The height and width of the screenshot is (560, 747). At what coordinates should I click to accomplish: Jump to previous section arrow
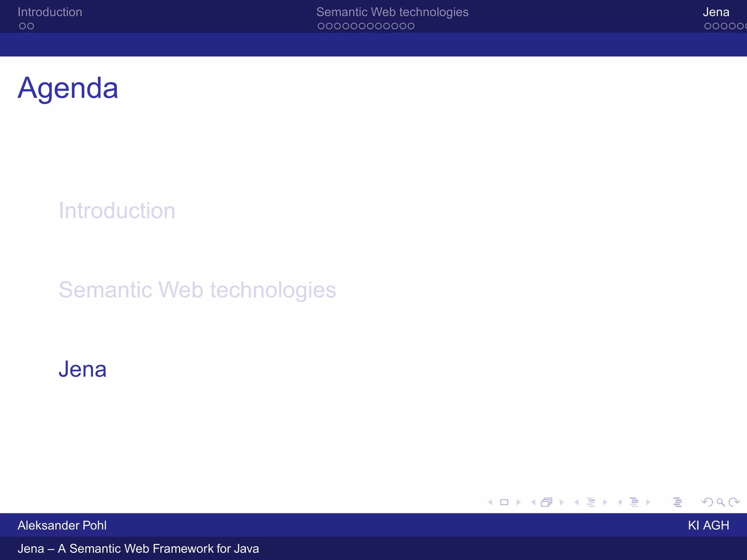pos(620,502)
